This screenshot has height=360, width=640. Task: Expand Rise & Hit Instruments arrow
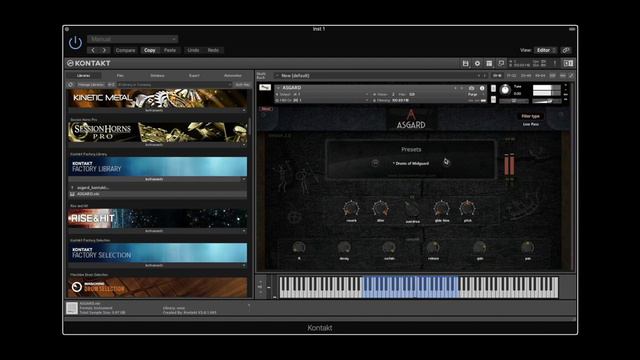tap(244, 231)
